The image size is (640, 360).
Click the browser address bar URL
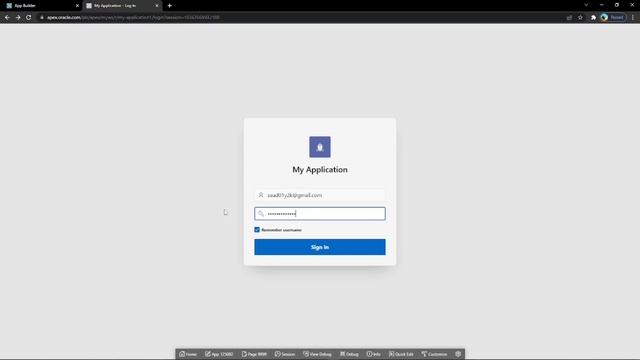[133, 18]
